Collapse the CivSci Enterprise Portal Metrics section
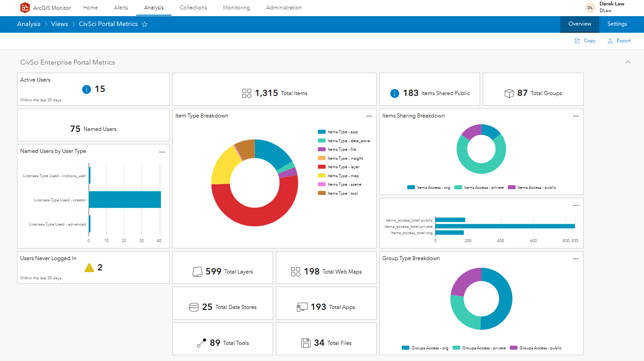 click(628, 62)
